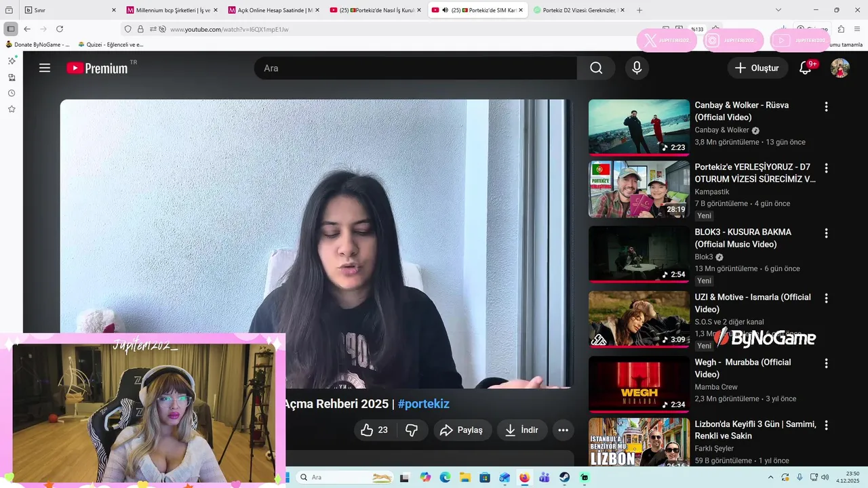Show hidden system tray icons chevron
868x488 pixels.
pyautogui.click(x=771, y=477)
